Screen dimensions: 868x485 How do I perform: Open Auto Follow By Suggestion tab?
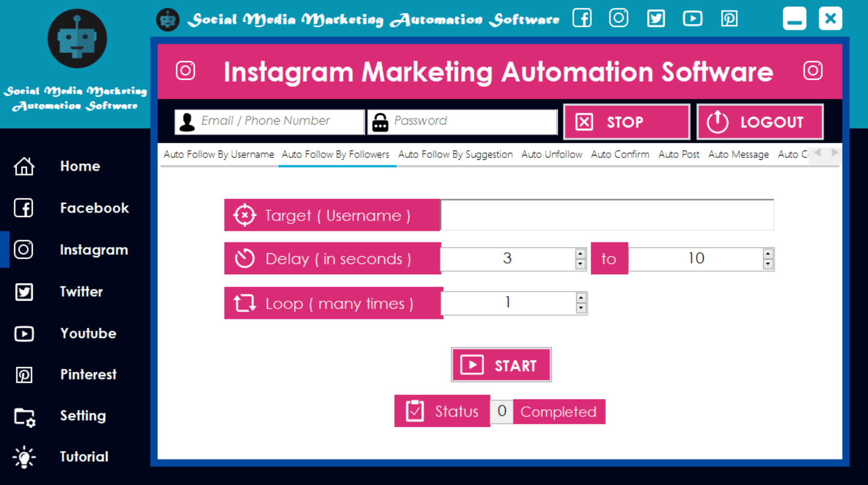click(x=456, y=154)
